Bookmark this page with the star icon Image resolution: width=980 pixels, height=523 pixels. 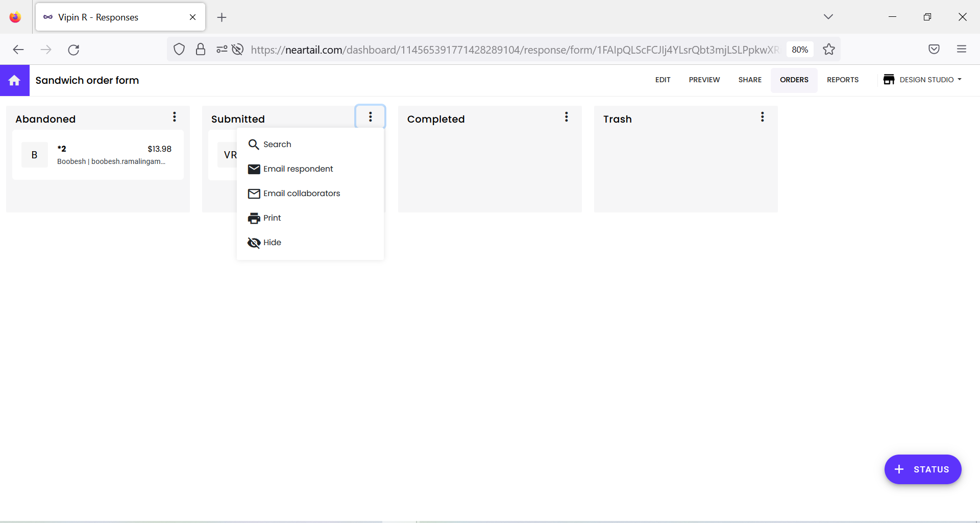pos(829,49)
